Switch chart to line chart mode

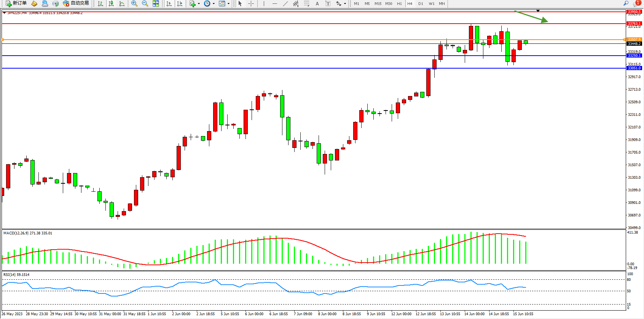coord(122,3)
